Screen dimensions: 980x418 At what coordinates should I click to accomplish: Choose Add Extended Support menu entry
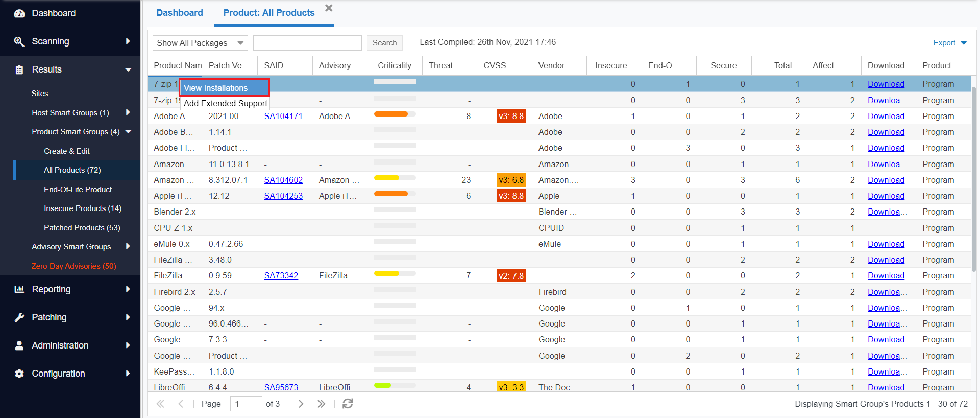coord(225,103)
